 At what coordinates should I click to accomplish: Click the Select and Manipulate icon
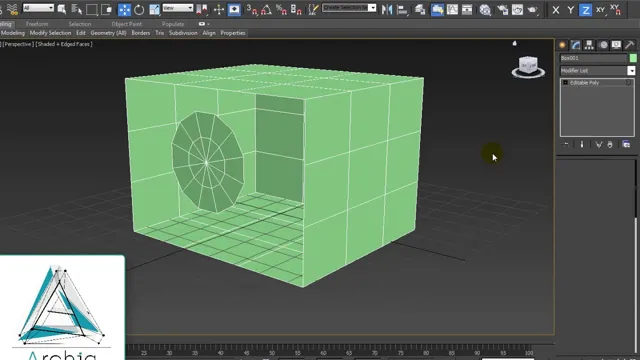coord(219,9)
